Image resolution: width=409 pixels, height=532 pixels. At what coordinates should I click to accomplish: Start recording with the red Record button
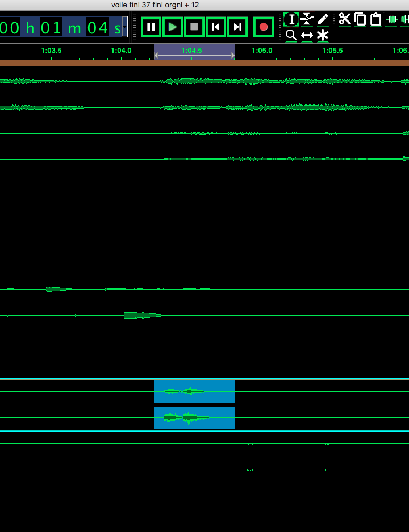[264, 27]
